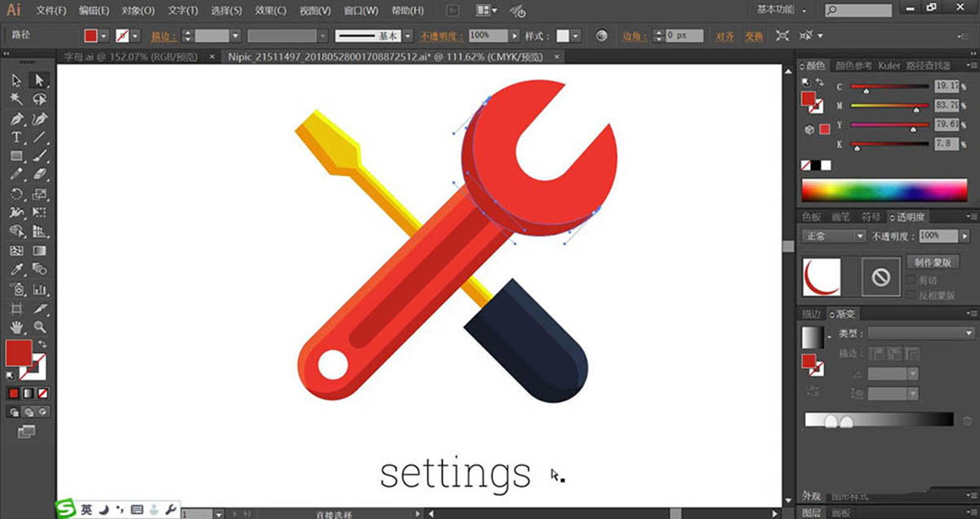
Task: Swap fill and stroke in Color panel
Action: pos(819,83)
